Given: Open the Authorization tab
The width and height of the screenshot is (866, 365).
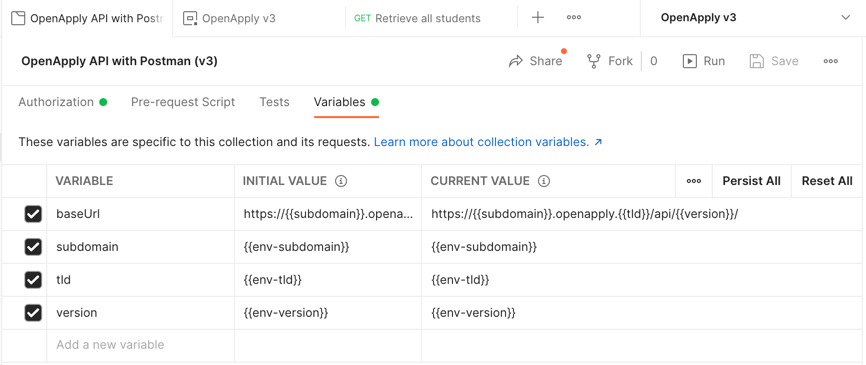Looking at the screenshot, I should click(62, 102).
